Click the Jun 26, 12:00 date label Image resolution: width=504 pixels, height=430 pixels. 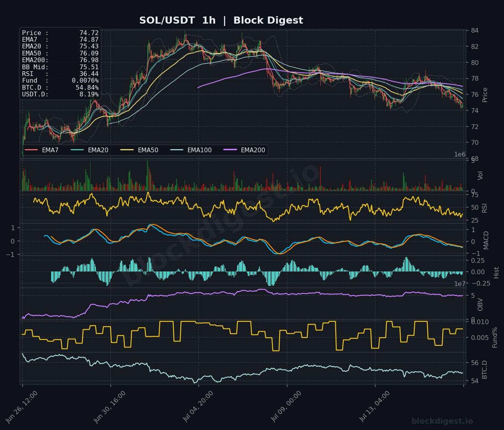coord(22,407)
